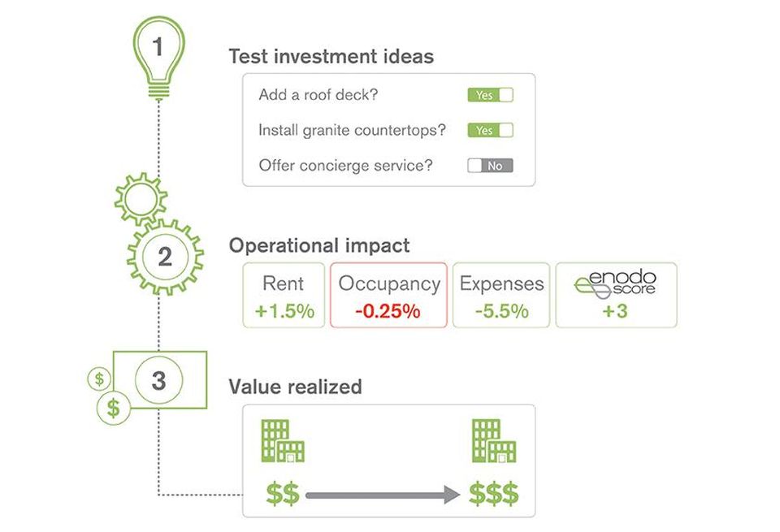Screen dimensions: 780x532
Task: Click the Value realized heading
Action: [x=296, y=387]
